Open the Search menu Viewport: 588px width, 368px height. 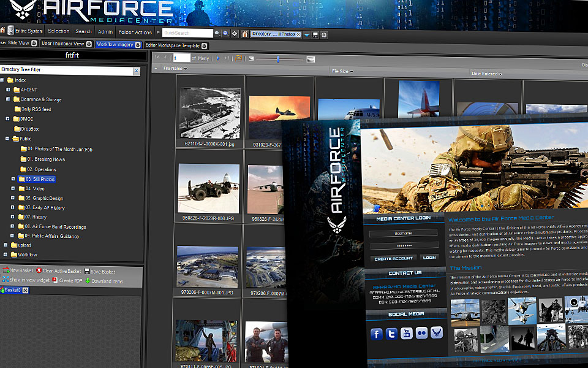83,31
